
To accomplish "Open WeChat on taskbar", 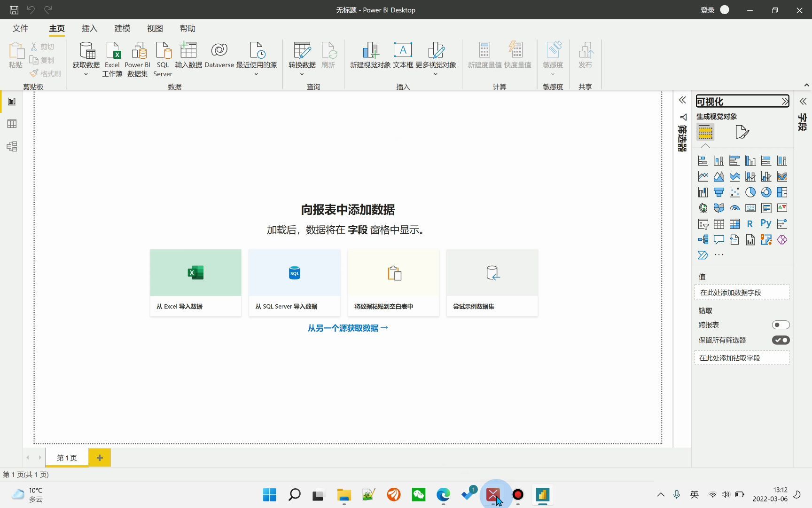I will coord(418,494).
